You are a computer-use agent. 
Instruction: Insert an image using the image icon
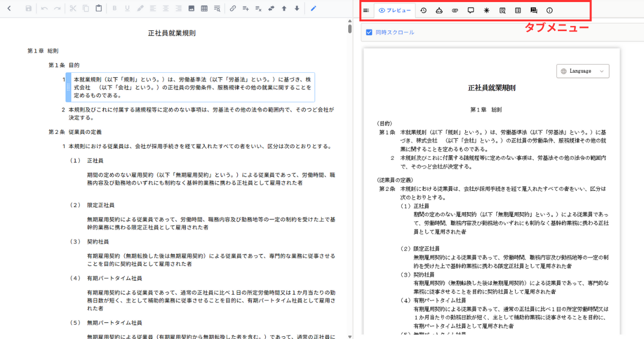191,9
